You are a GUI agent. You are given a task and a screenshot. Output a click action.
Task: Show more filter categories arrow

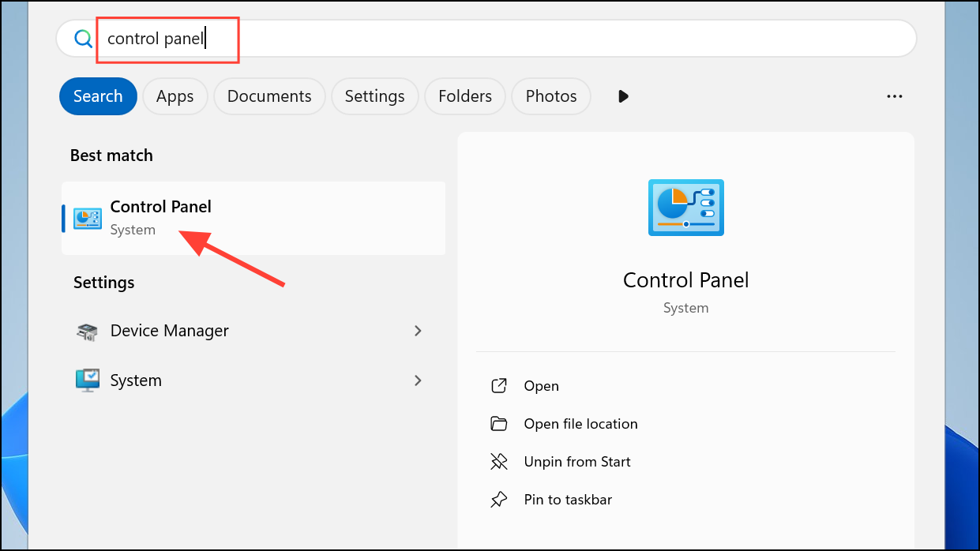point(623,96)
